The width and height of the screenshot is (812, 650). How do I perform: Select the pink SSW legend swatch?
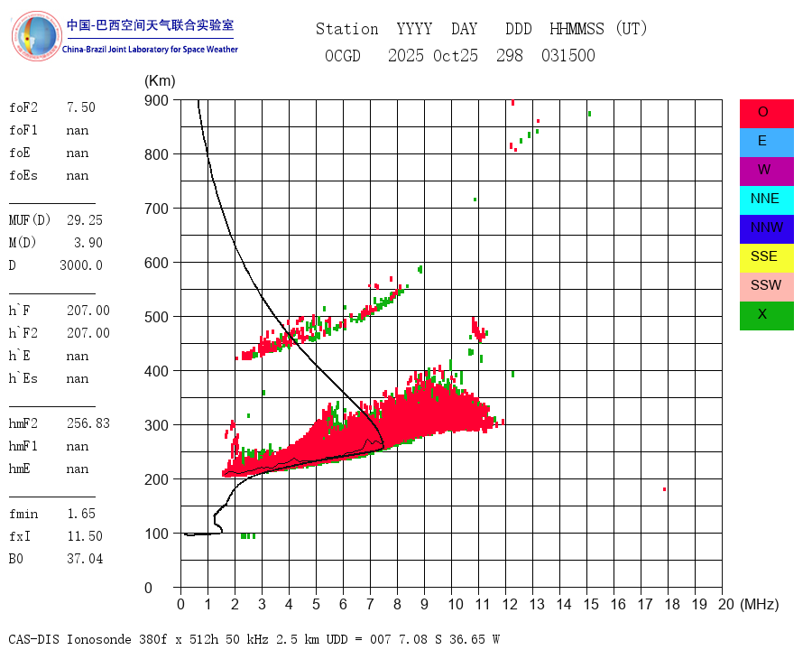pos(766,287)
